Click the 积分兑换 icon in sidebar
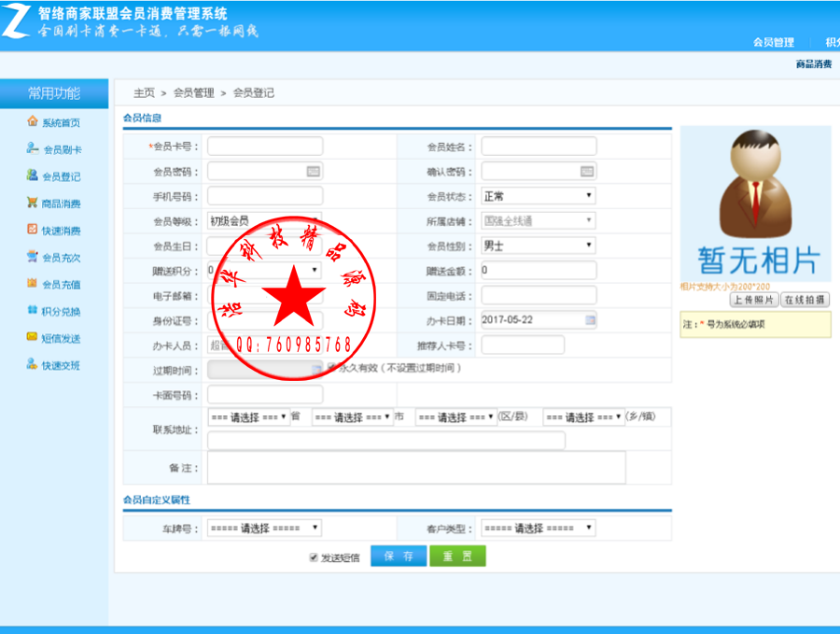The width and height of the screenshot is (840, 634). click(x=33, y=310)
